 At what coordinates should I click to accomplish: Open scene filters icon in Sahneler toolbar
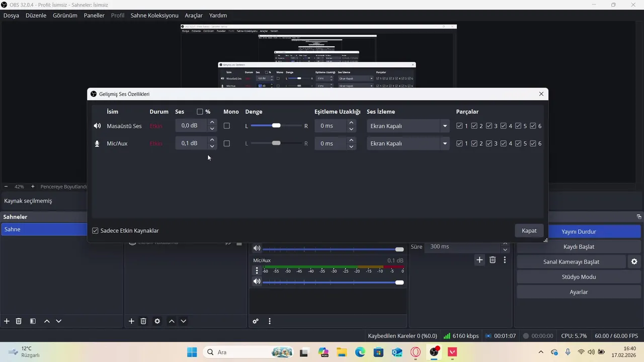point(33,321)
